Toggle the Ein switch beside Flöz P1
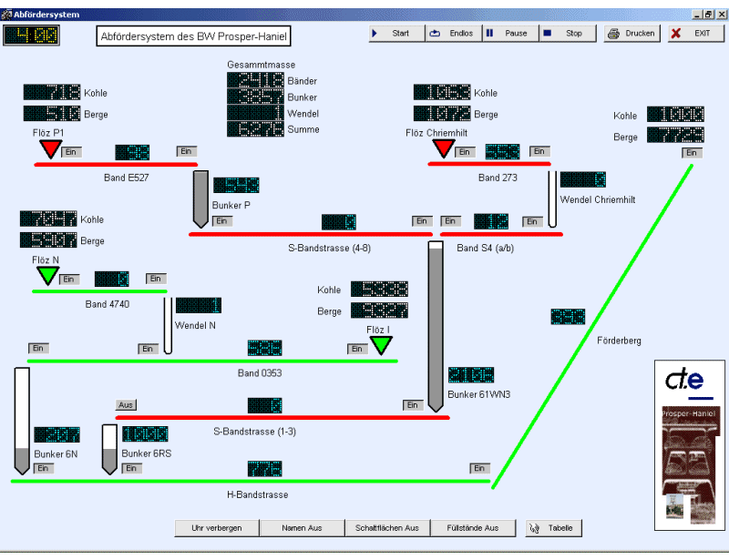Screen dimensions: 729x560 (71, 152)
